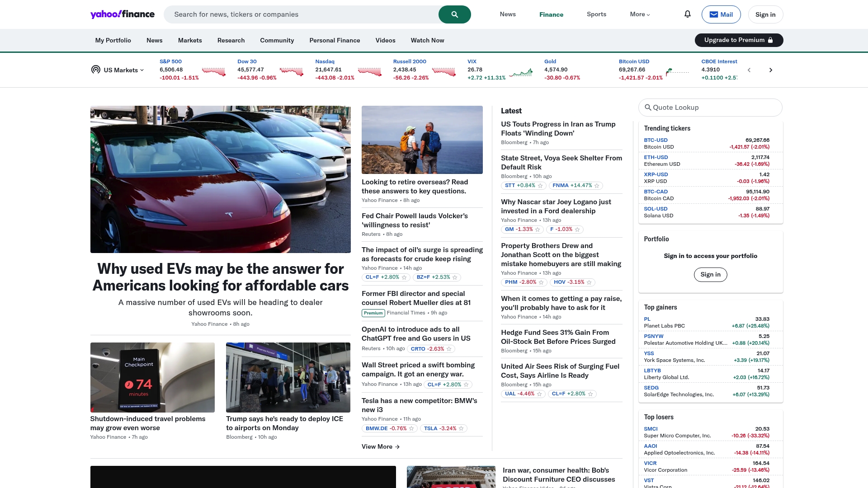The height and width of the screenshot is (488, 868).
Task: Add GM ticker to watchlist via star
Action: tap(538, 230)
